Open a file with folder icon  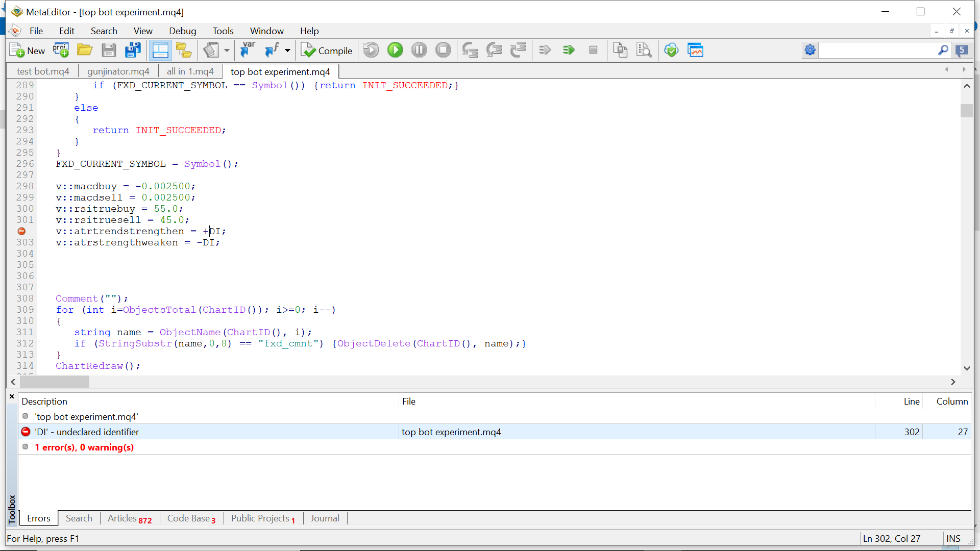pos(85,51)
